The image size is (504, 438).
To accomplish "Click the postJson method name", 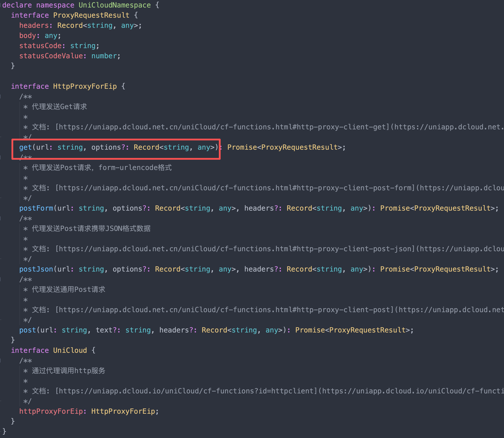I will pos(36,269).
